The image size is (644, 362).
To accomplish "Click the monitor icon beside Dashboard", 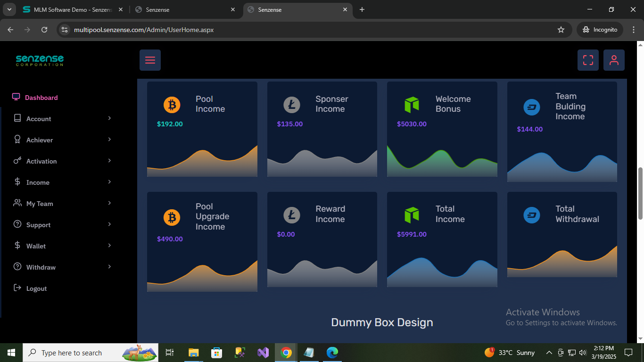I will coord(16,97).
